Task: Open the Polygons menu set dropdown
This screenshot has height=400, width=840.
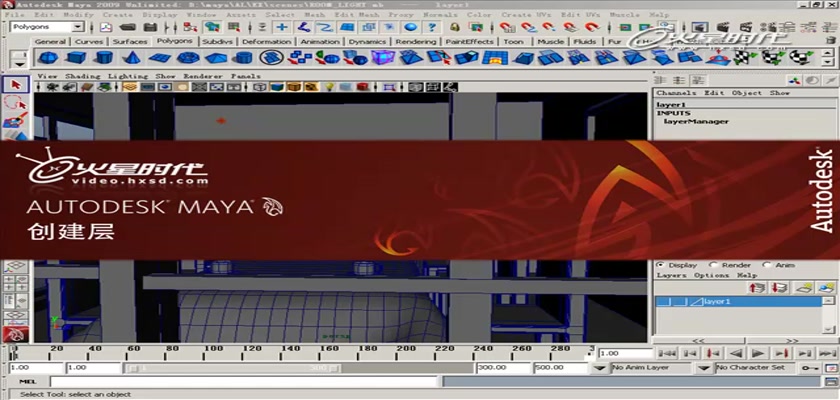Action: [x=78, y=27]
